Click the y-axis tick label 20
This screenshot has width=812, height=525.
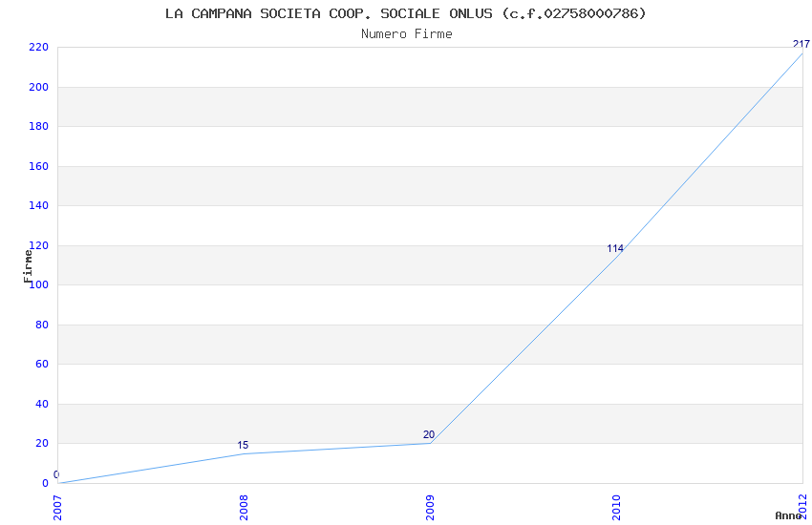[x=42, y=443]
